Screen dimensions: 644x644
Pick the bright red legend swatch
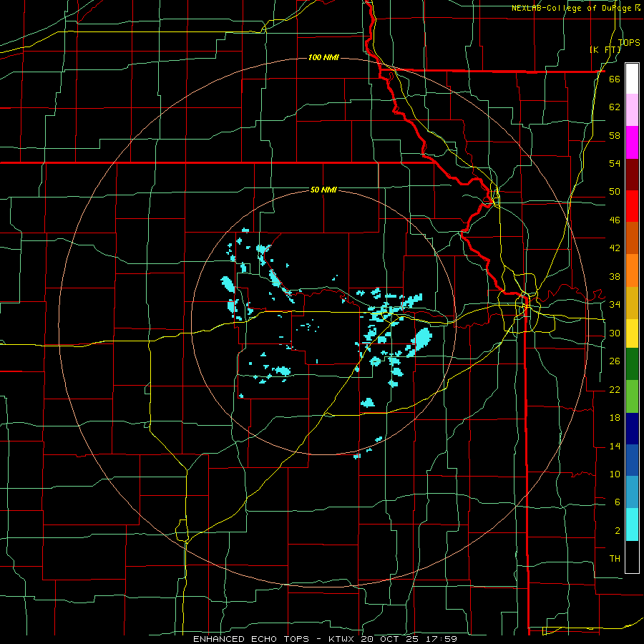tap(632, 206)
